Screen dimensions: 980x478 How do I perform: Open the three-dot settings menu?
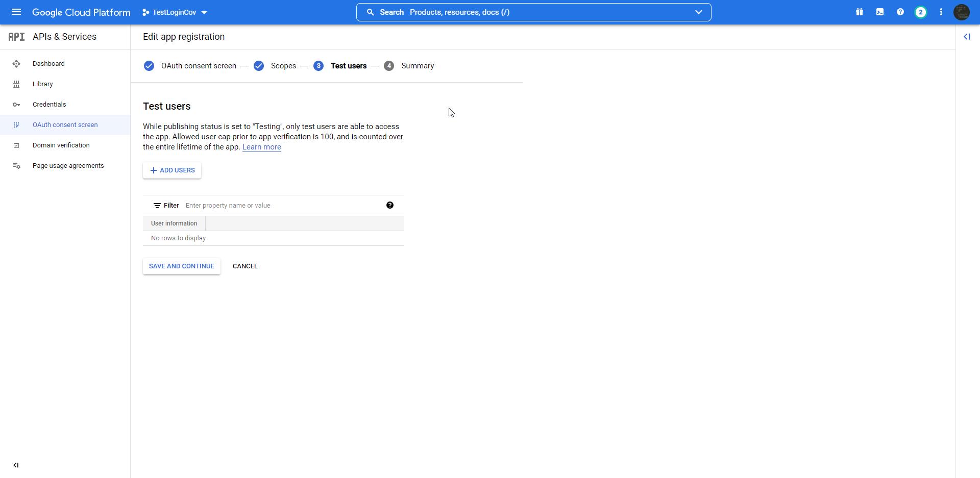(941, 12)
